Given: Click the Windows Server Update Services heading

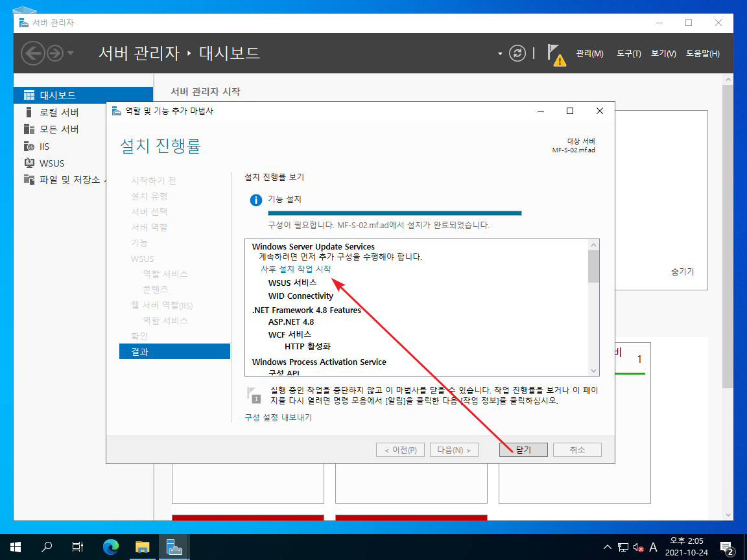Looking at the screenshot, I should pyautogui.click(x=313, y=247).
